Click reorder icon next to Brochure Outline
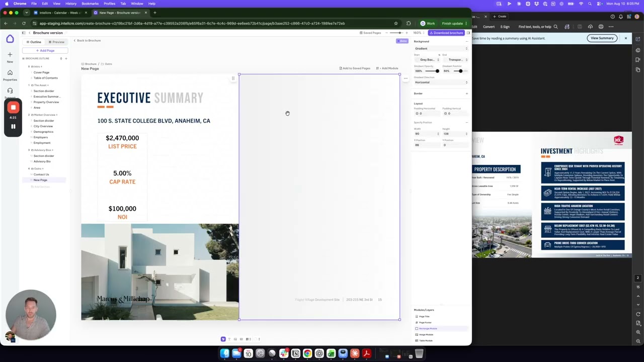 [61, 58]
